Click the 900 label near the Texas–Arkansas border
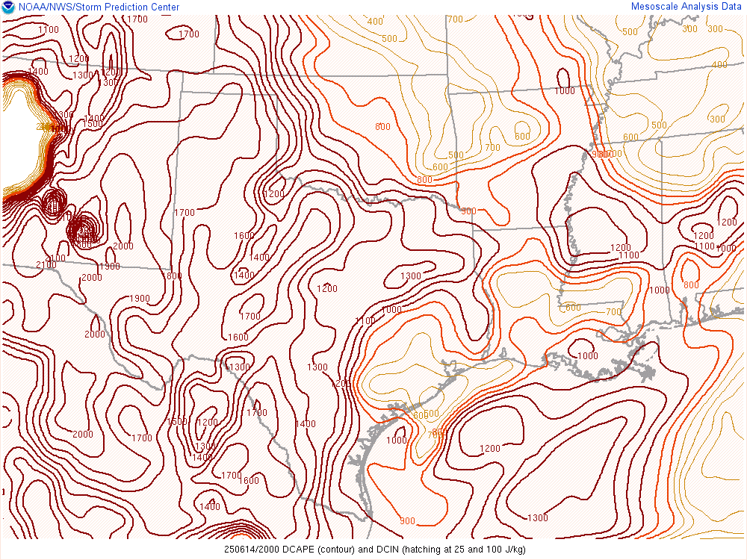This screenshot has height=560, width=747. pos(468,211)
